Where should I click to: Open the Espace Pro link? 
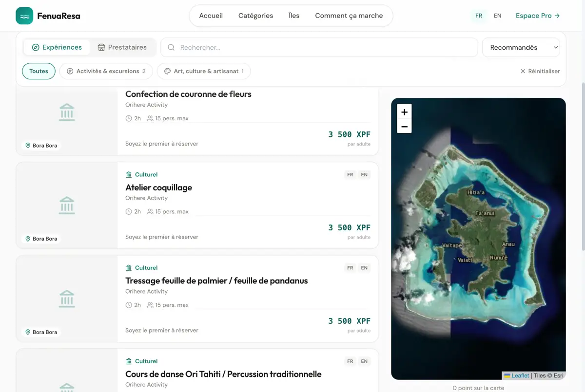click(538, 16)
